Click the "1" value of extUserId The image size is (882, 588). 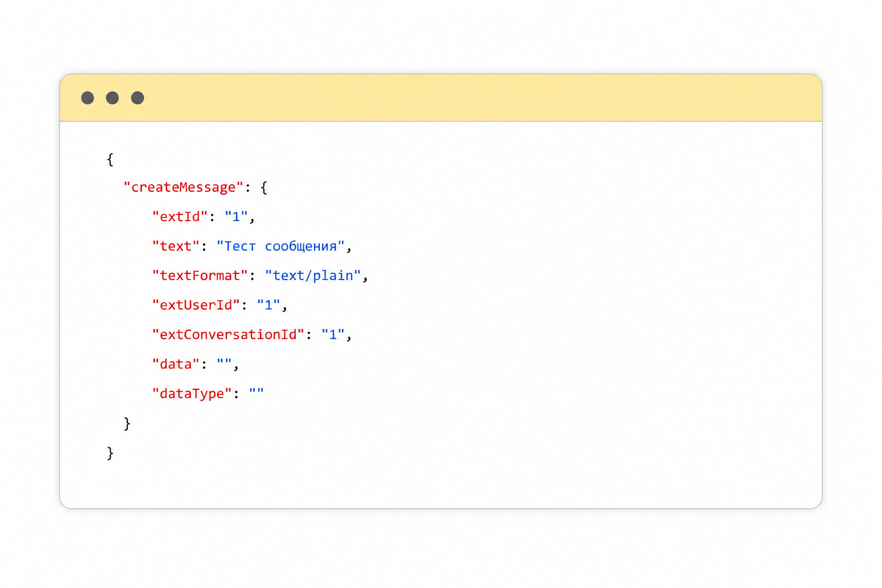click(x=268, y=305)
